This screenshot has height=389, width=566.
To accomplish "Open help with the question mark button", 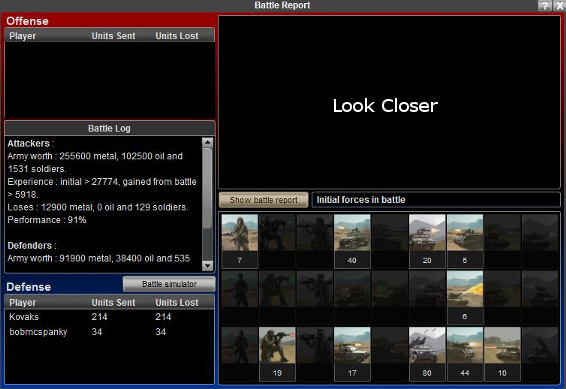I will pyautogui.click(x=545, y=5).
